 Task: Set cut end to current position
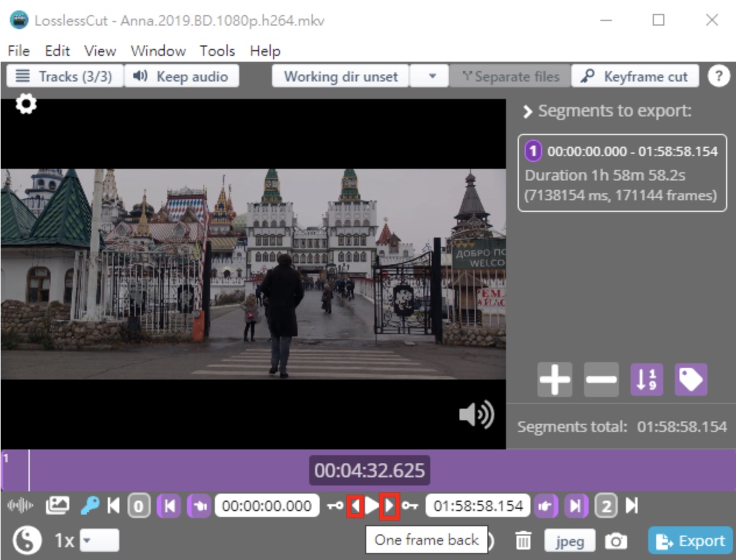pos(546,506)
